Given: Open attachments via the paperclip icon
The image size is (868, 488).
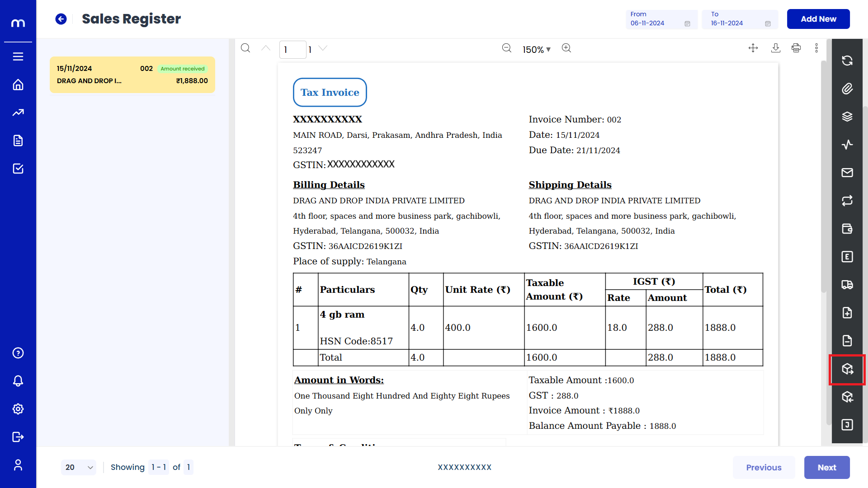Looking at the screenshot, I should coord(847,89).
